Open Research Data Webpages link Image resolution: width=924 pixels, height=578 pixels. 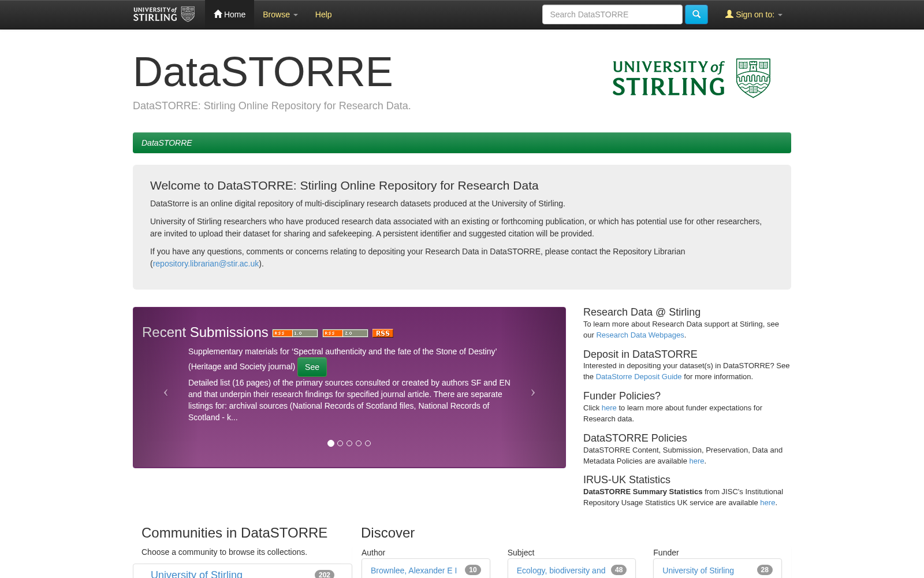(640, 335)
